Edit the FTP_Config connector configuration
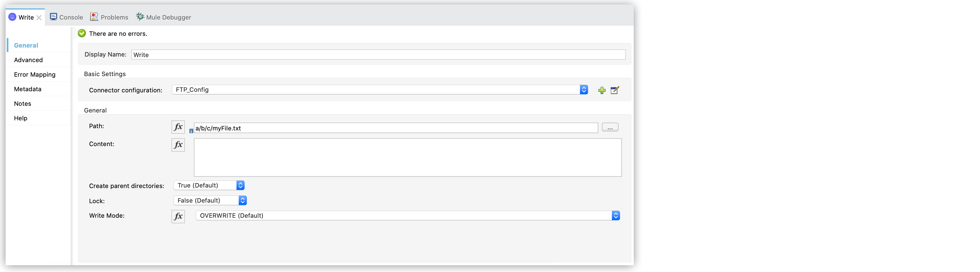 click(615, 90)
